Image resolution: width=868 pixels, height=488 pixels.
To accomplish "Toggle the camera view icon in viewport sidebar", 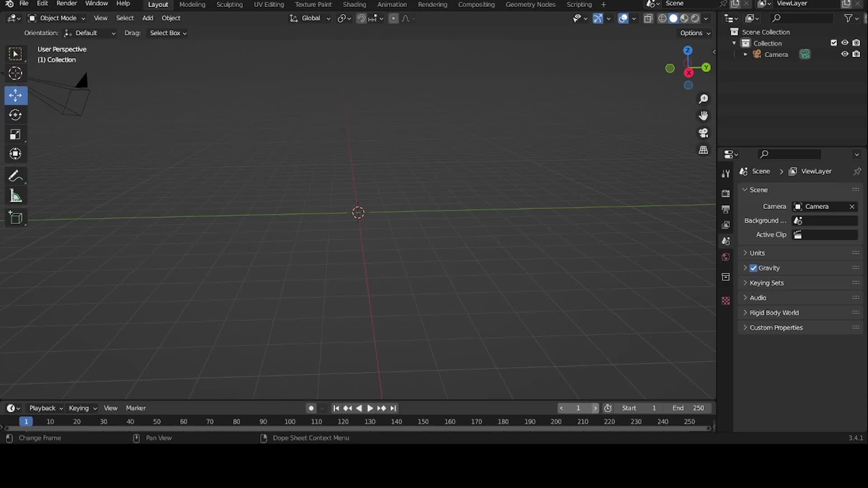I will [703, 133].
